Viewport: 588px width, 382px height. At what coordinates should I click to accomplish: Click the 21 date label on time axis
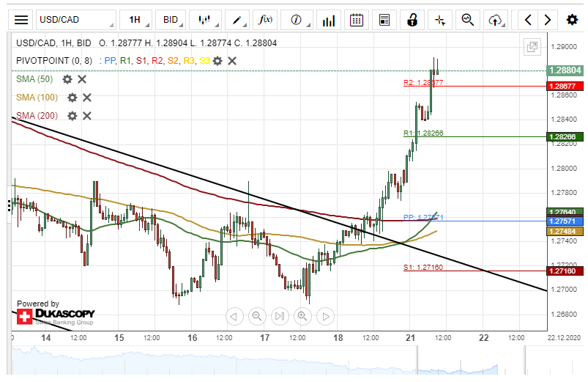coord(410,338)
